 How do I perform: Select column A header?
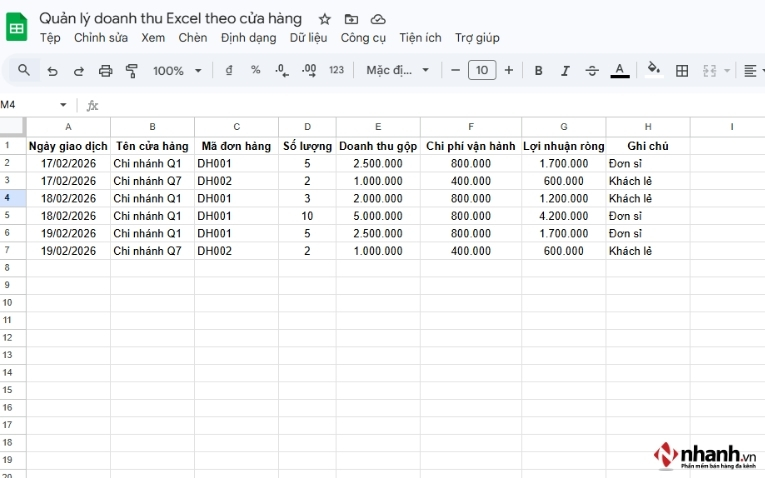click(x=68, y=127)
